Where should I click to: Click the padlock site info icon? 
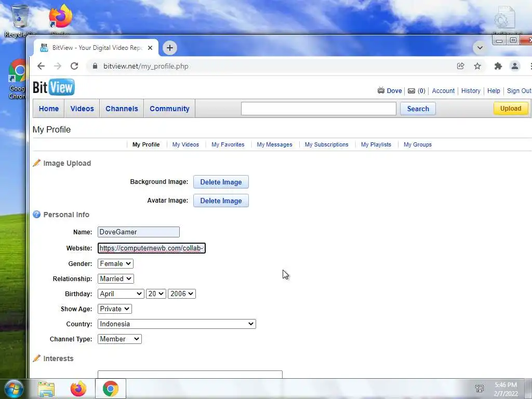(95, 66)
